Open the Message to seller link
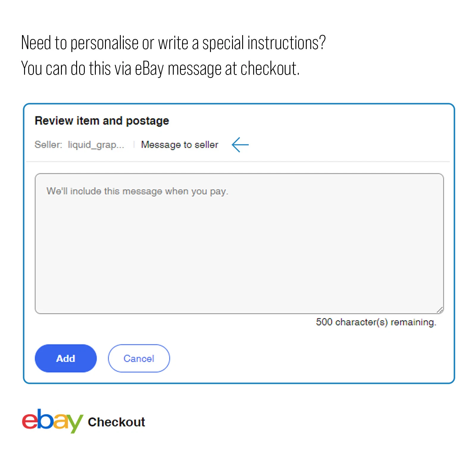476x476 pixels. coord(179,145)
